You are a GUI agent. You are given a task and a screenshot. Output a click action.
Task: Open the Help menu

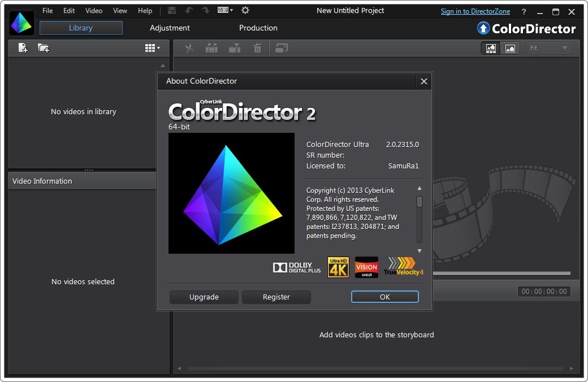click(x=145, y=11)
